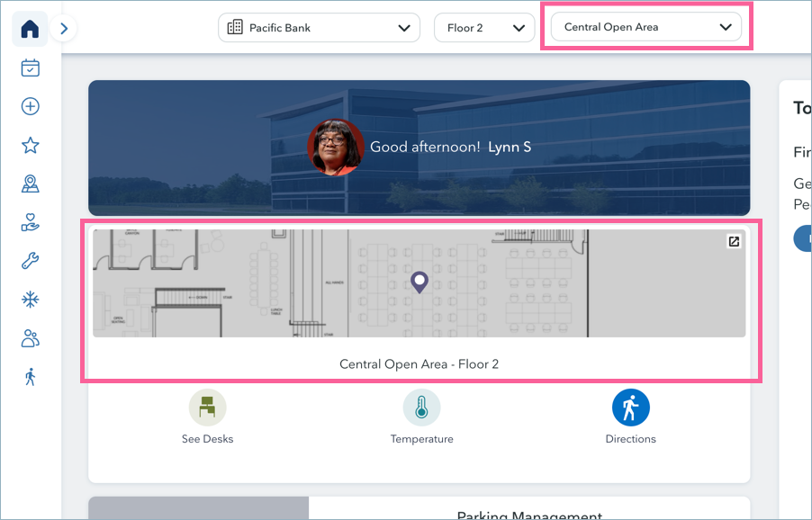812x520 pixels.
Task: Create a new reservation using the plus icon
Action: (30, 106)
